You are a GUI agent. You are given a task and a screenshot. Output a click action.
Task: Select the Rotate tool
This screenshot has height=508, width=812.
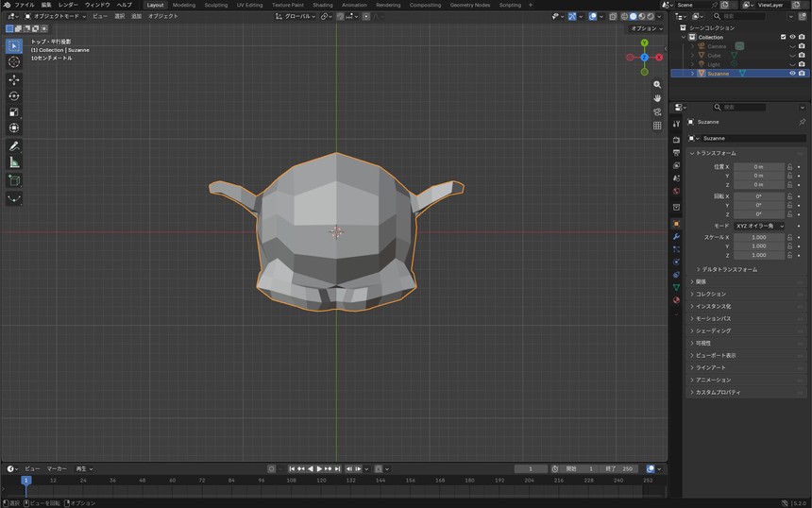pos(14,95)
